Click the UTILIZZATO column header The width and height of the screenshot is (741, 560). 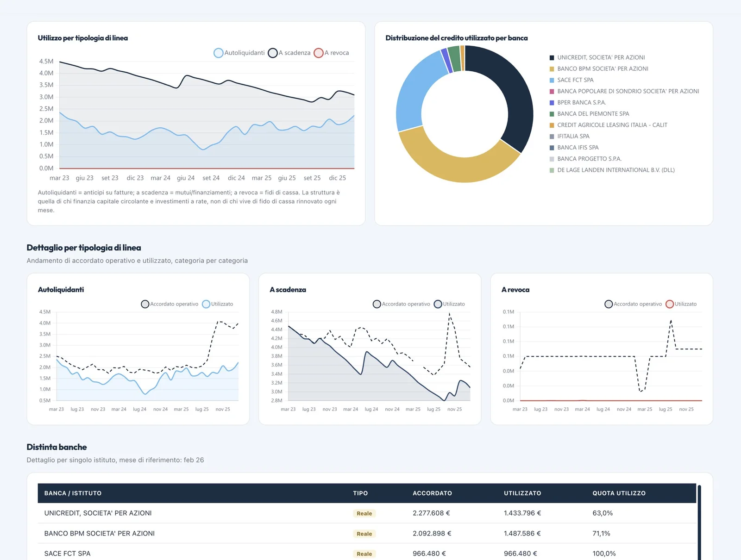click(522, 493)
